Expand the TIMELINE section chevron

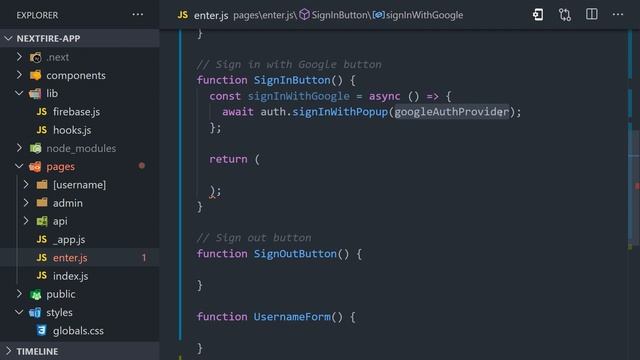[8, 351]
